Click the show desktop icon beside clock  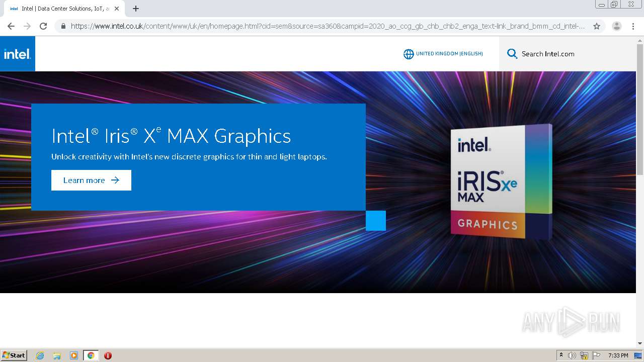tap(638, 355)
